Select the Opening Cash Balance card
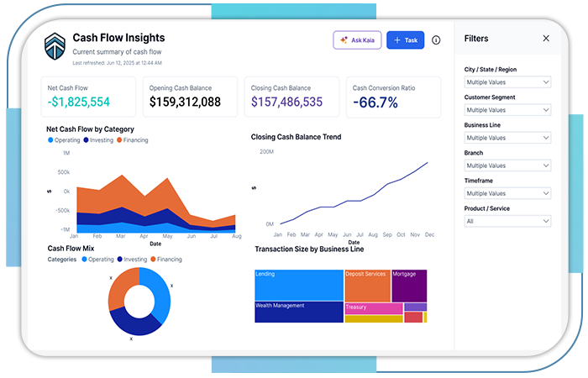Viewport: 588px width, 378px height. tap(190, 97)
